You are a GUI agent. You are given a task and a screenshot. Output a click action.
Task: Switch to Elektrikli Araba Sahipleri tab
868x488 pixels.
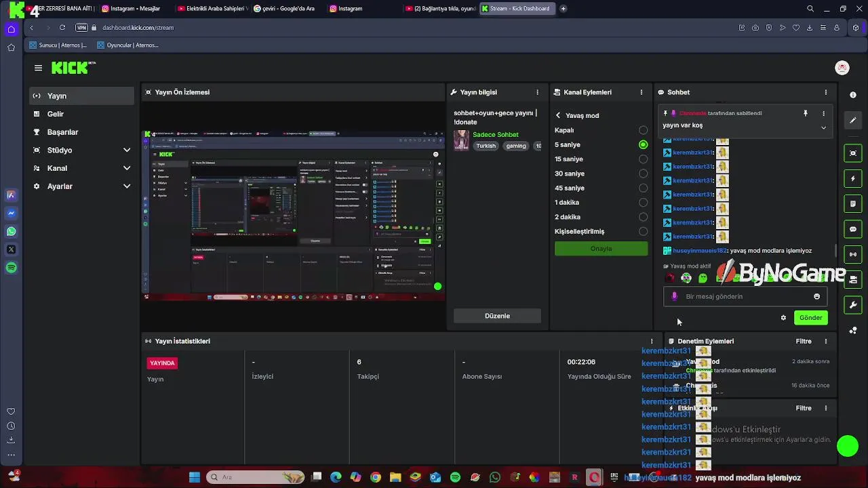(212, 9)
